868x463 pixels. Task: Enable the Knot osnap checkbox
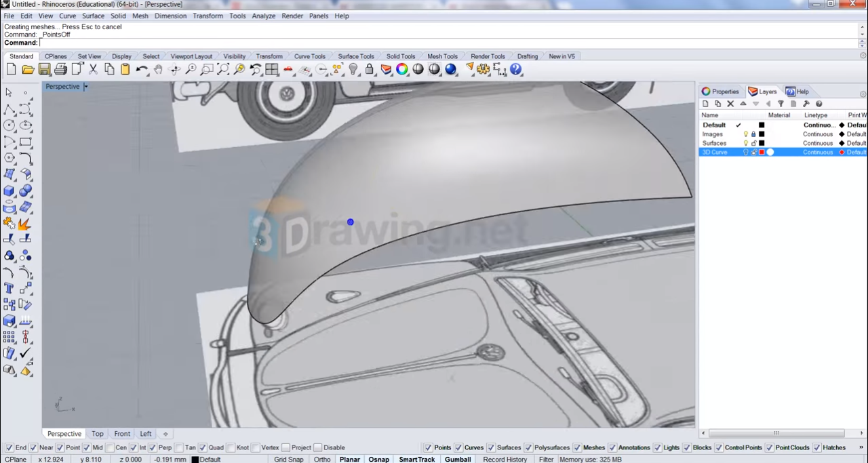231,447
